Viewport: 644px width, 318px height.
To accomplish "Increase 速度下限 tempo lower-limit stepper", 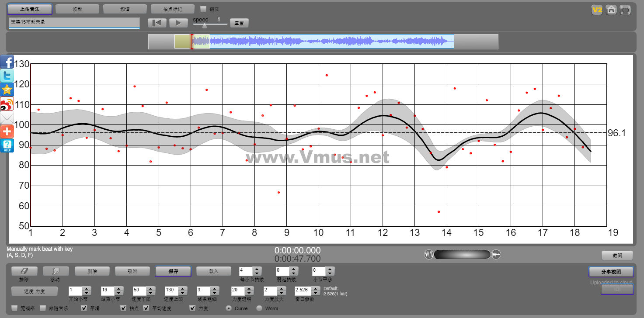I will (x=150, y=288).
